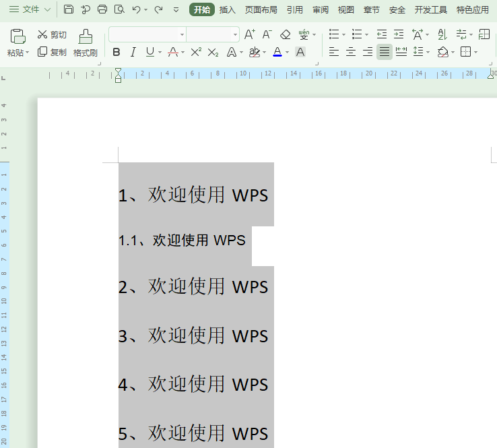Click the first-line indent marker on ruler

click(x=118, y=71)
